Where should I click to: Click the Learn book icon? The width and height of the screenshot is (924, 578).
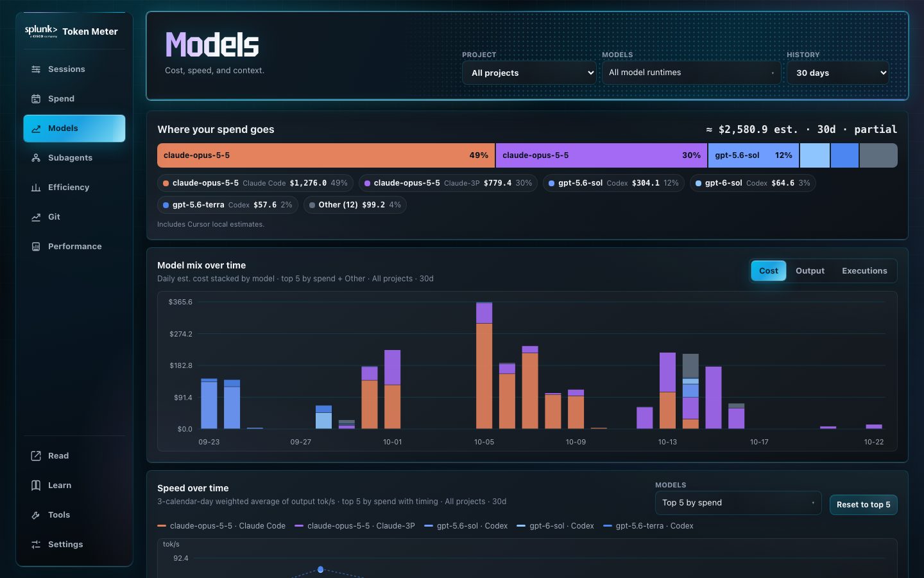point(36,486)
